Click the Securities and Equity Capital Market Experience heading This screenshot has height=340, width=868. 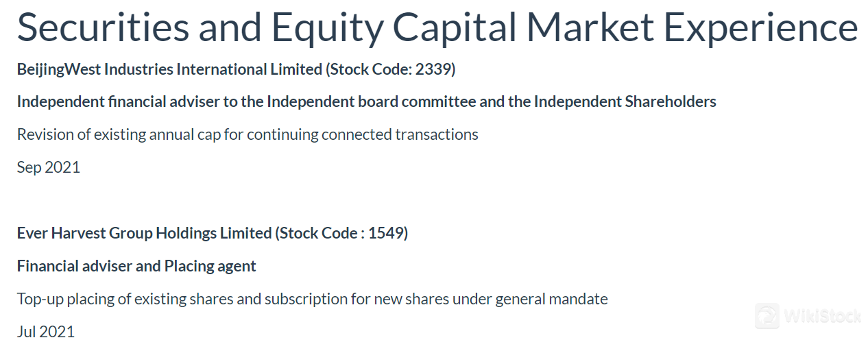[x=437, y=27]
